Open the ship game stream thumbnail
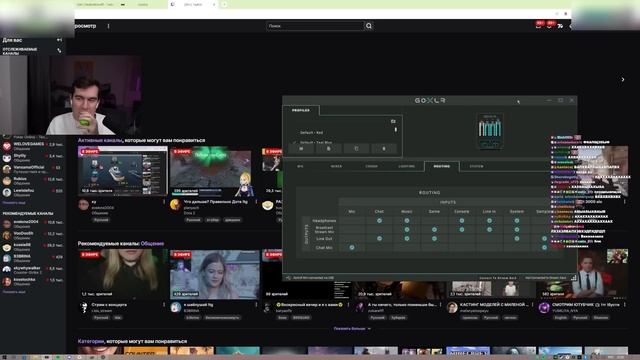640x360 pixels. point(122,171)
